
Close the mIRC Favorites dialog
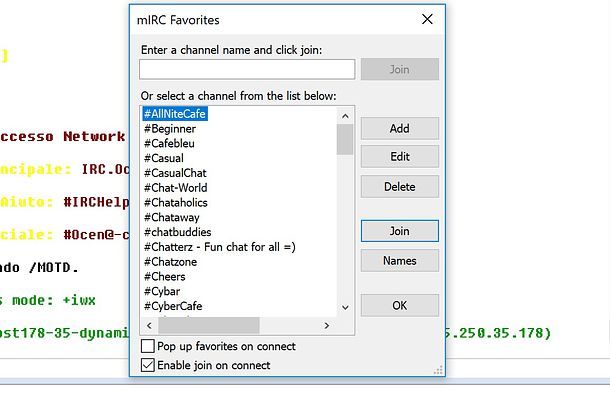pos(427,19)
